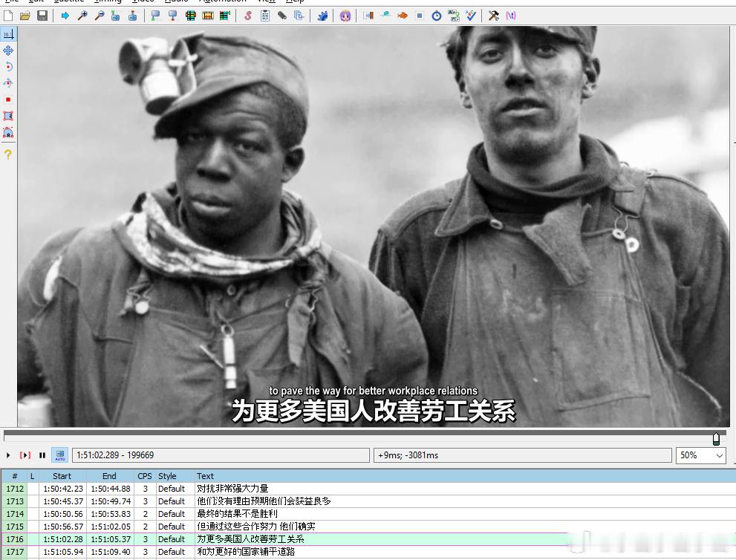Click the End column header
Image resolution: width=736 pixels, height=560 pixels.
click(x=109, y=476)
